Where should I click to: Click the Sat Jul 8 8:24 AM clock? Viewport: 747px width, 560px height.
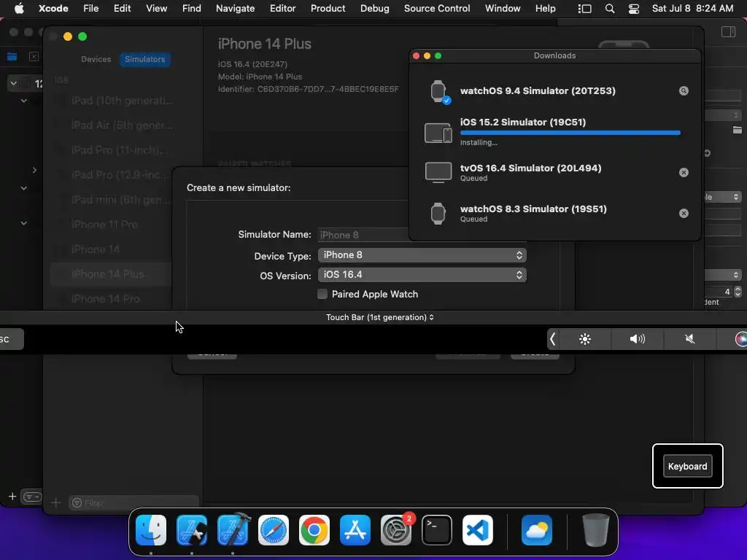[x=692, y=9]
